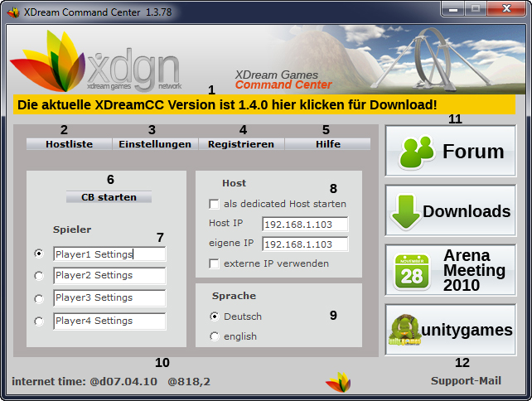532x401 pixels.
Task: Click the Player3 Settings name field
Action: [x=109, y=298]
